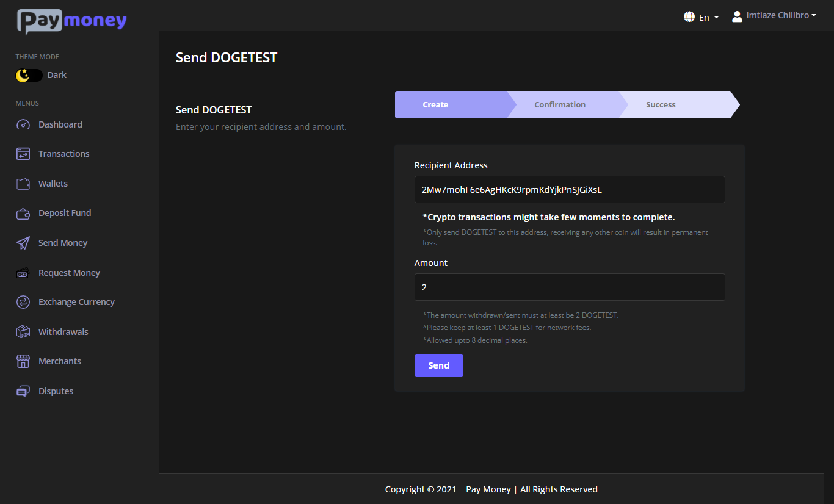This screenshot has height=504, width=834.
Task: Select the Merchants icon in sidebar
Action: click(23, 361)
